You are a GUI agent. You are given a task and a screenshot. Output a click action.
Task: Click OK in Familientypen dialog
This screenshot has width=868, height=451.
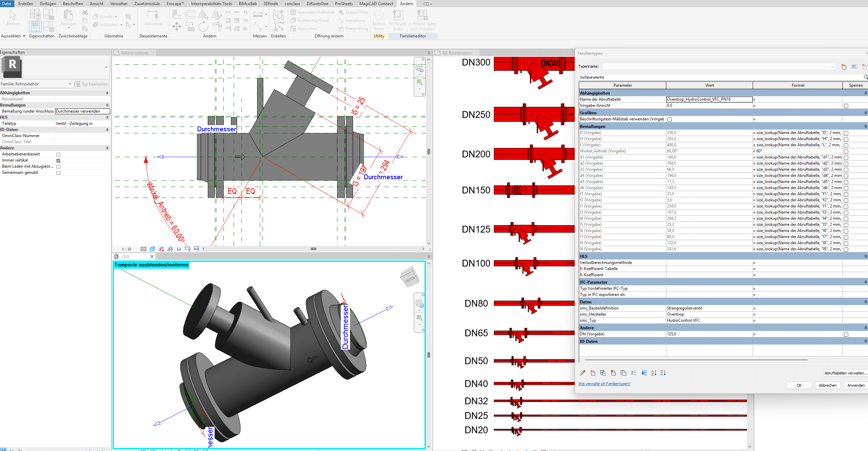pyautogui.click(x=799, y=385)
